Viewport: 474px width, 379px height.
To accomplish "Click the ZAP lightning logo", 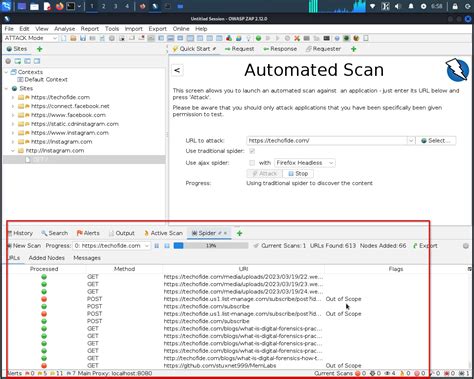I will (457, 70).
